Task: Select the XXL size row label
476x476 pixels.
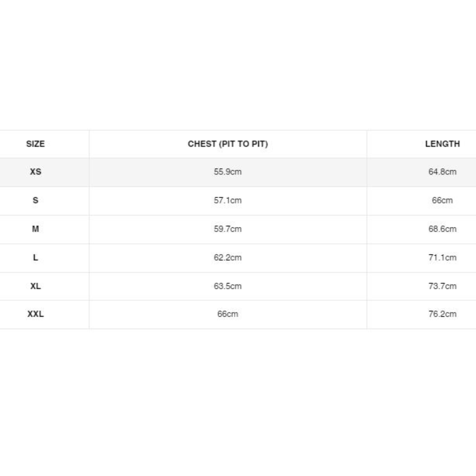Action: [35, 314]
